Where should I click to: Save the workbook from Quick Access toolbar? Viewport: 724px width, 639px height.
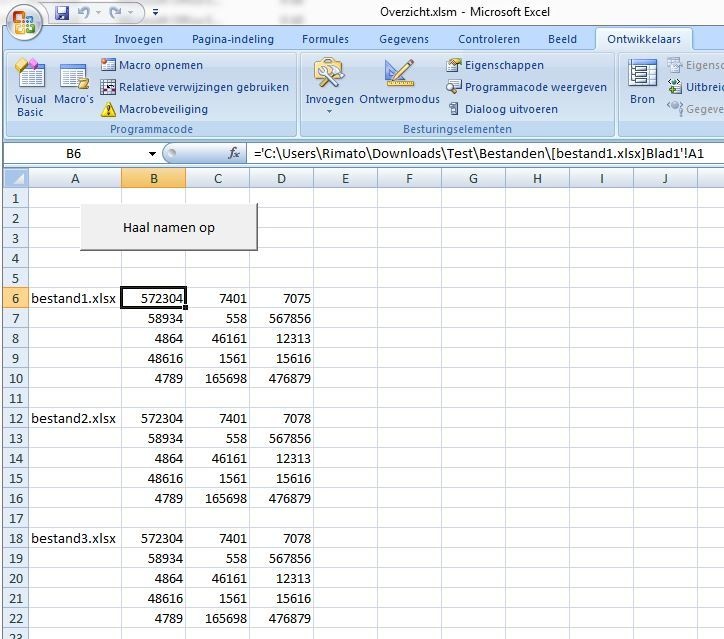pyautogui.click(x=62, y=14)
